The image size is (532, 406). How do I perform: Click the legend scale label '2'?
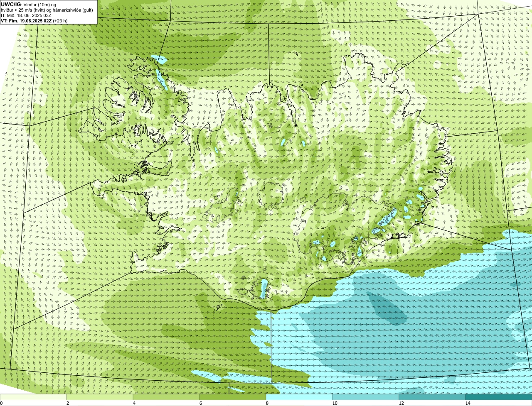pos(67,403)
